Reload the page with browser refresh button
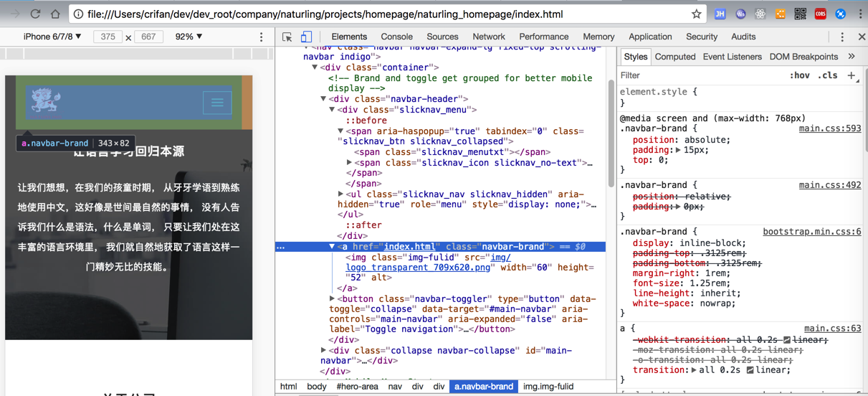Image resolution: width=868 pixels, height=396 pixels. pyautogui.click(x=34, y=14)
